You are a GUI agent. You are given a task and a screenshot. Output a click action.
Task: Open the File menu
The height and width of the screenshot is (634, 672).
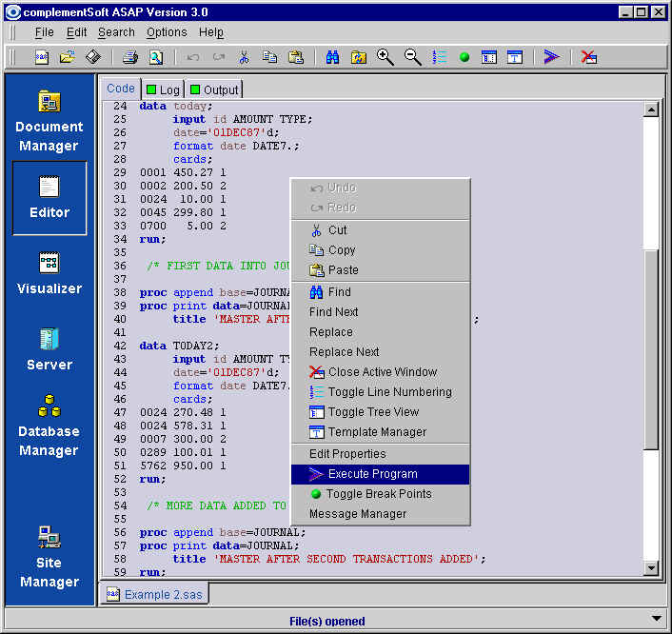pyautogui.click(x=44, y=32)
